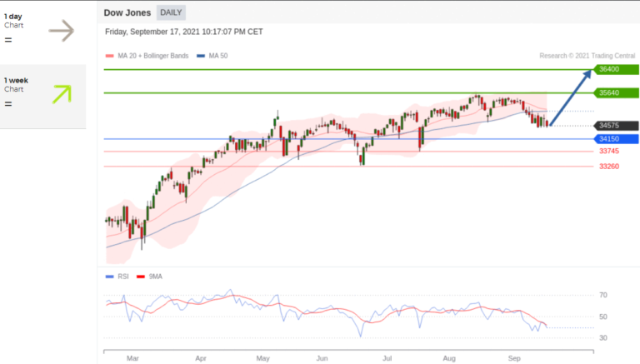640x364 pixels.
Task: Click the 33745 support level value
Action: tap(609, 151)
